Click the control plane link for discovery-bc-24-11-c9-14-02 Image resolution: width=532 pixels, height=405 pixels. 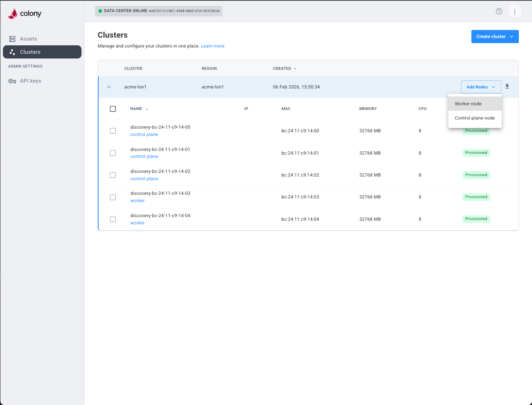[x=144, y=178]
